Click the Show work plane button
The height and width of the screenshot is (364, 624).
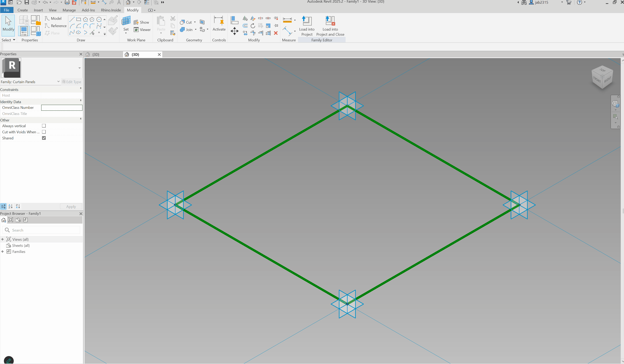coord(141,22)
